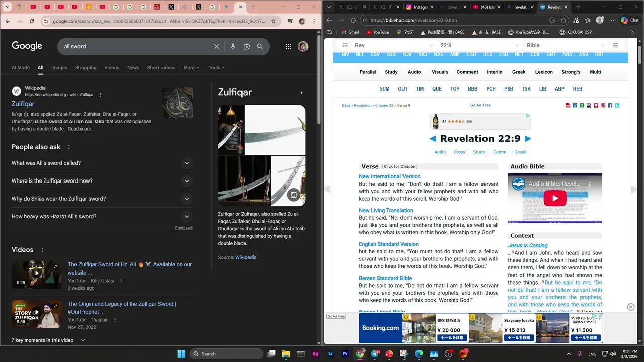Start a Google voice search
Viewport: 644px width, 362px height.
232,46
